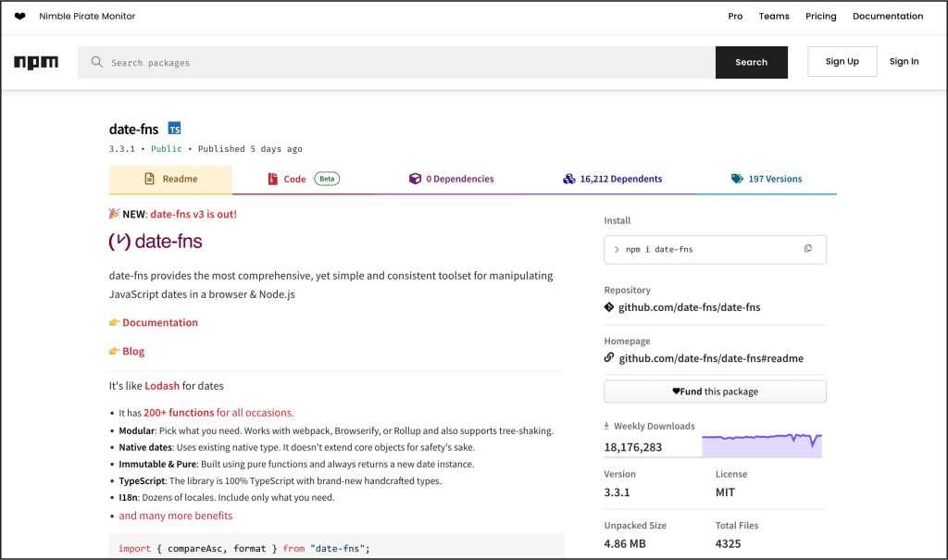
Task: Click the weekly downloads count 18,176,283
Action: pyautogui.click(x=633, y=447)
